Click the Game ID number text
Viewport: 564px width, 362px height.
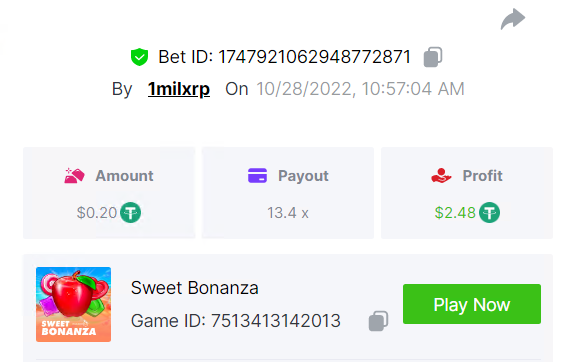(276, 321)
